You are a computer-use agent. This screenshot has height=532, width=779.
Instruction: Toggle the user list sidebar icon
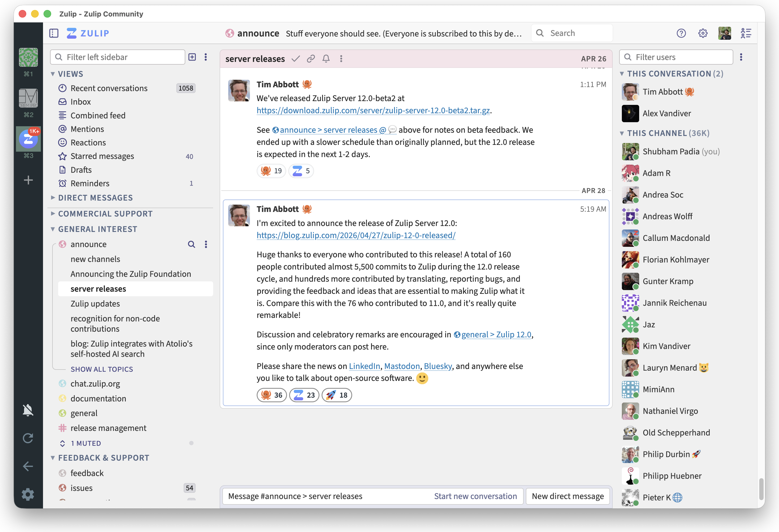(x=746, y=33)
